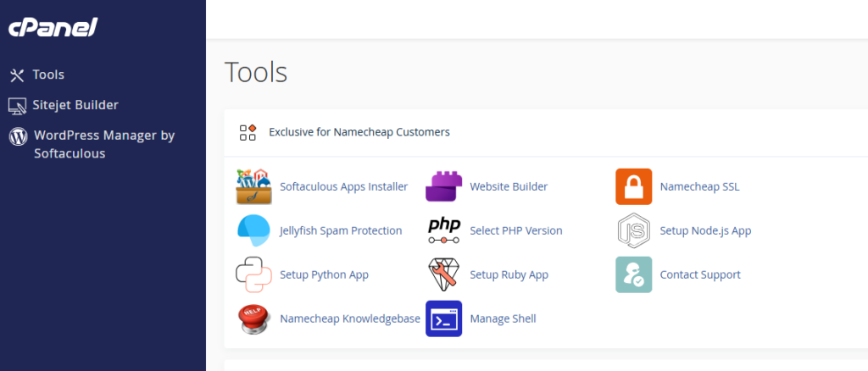
Task: Select the Ruby gem app icon
Action: (x=443, y=274)
